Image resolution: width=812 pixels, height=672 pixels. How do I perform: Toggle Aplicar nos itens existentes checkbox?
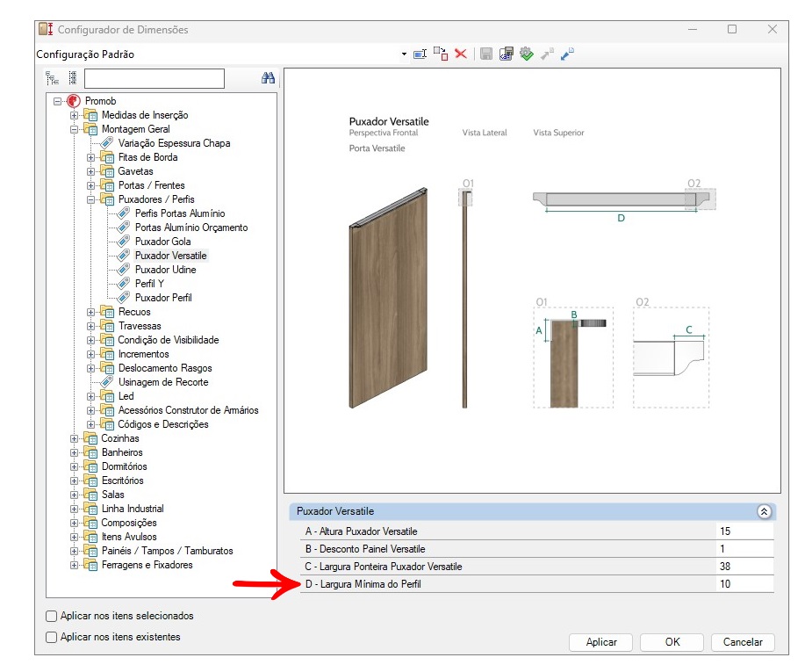51,637
